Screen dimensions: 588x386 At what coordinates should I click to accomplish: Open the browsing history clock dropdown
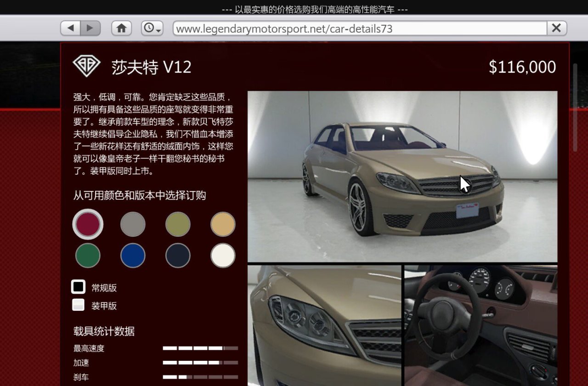coord(153,28)
